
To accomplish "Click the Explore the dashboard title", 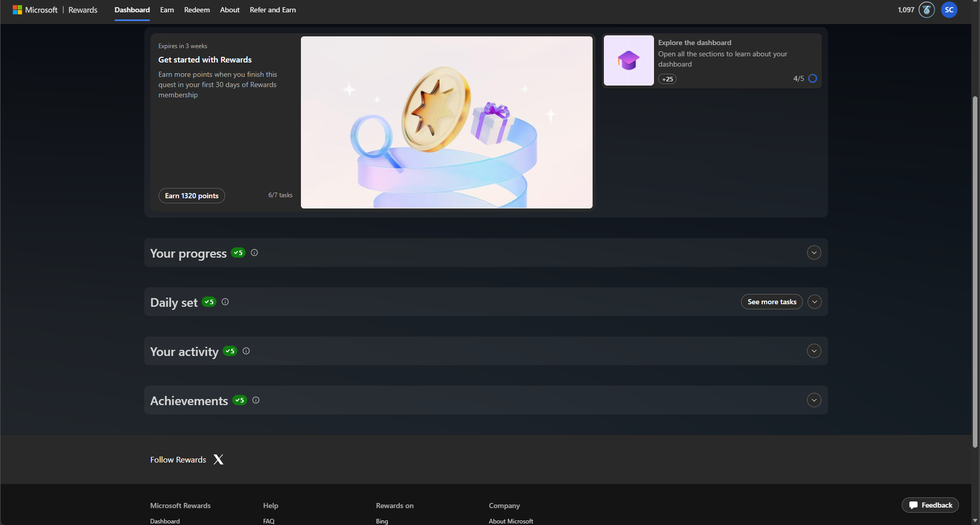I will click(x=694, y=43).
